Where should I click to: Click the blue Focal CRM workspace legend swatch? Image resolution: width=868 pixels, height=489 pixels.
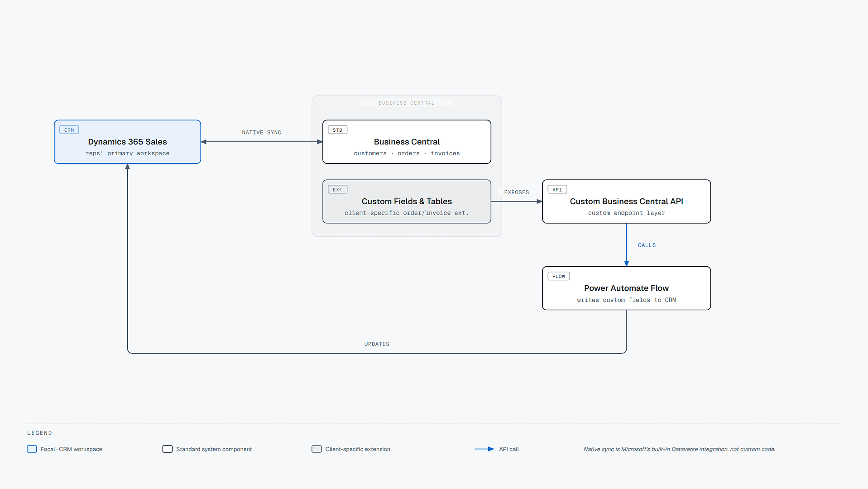[x=32, y=449]
